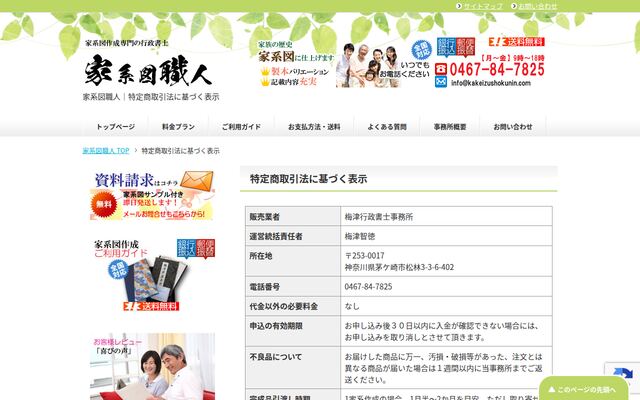Open the よくある質問 menu item

pyautogui.click(x=387, y=127)
